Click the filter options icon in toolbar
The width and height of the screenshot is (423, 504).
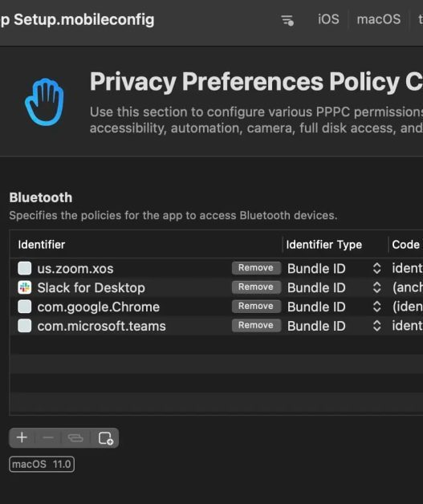(x=287, y=20)
